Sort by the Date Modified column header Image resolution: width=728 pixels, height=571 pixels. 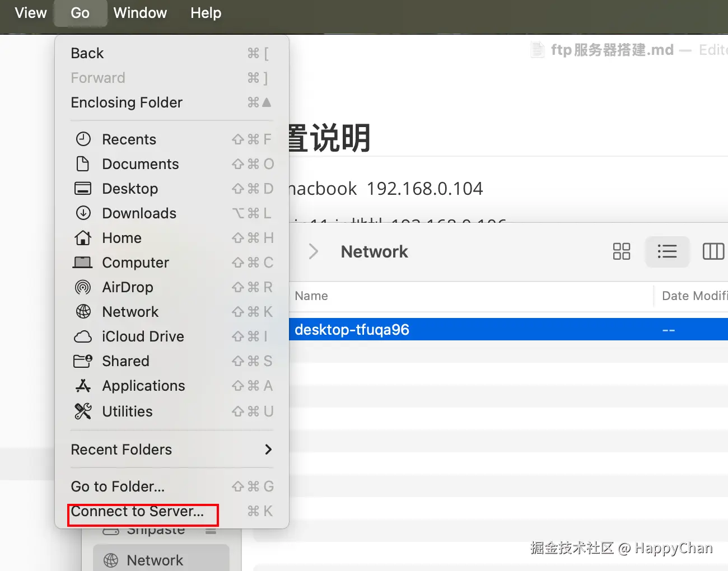coord(694,296)
